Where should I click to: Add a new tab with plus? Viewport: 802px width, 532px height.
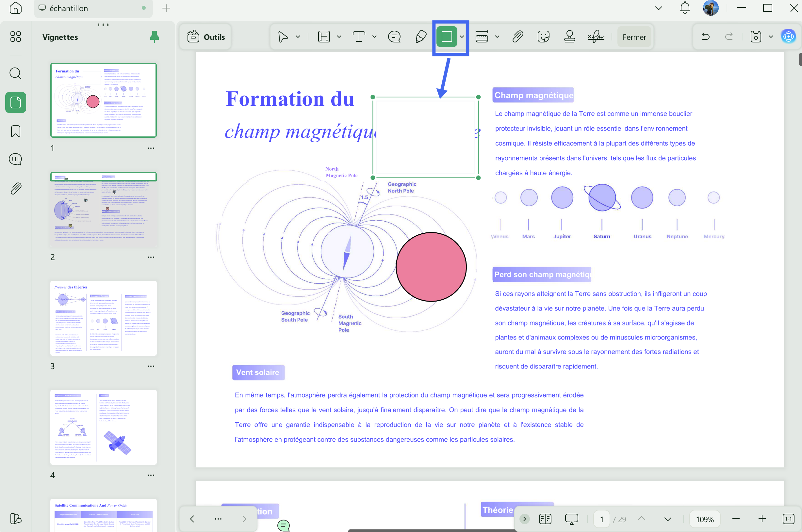coord(166,8)
